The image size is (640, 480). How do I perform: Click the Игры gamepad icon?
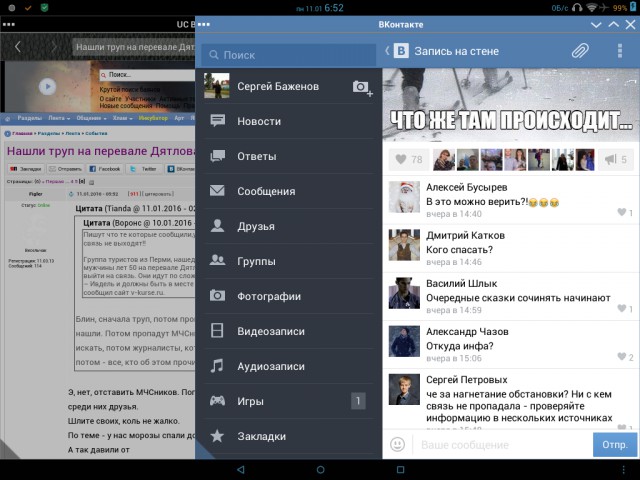click(217, 400)
